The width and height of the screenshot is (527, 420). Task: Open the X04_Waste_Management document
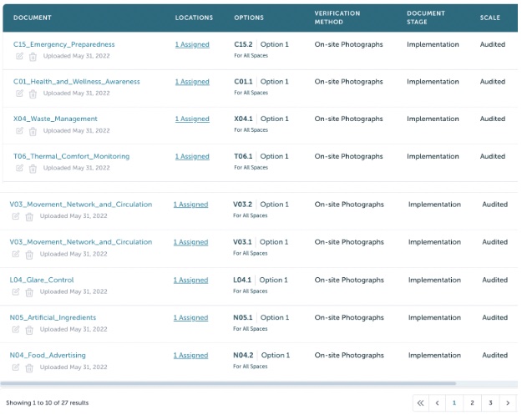point(55,119)
